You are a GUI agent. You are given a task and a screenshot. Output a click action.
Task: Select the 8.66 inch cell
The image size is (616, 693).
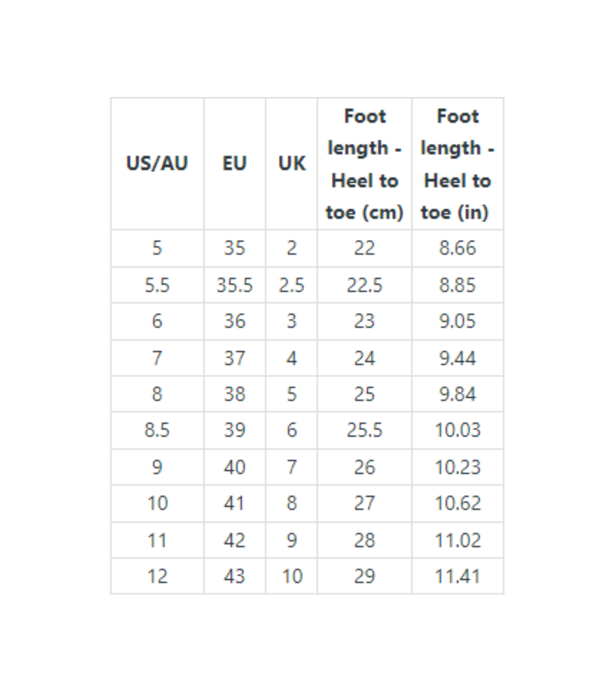pyautogui.click(x=457, y=248)
